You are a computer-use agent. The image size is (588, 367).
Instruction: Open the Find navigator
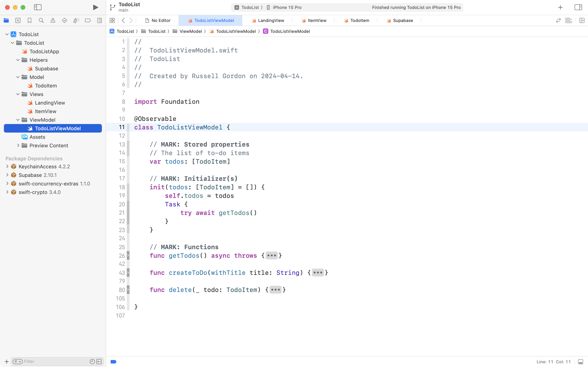point(41,20)
